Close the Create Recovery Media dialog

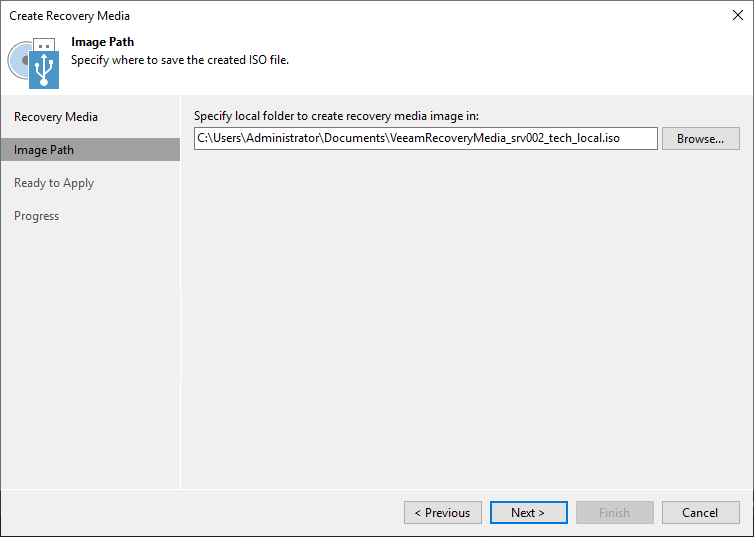pyautogui.click(x=737, y=15)
